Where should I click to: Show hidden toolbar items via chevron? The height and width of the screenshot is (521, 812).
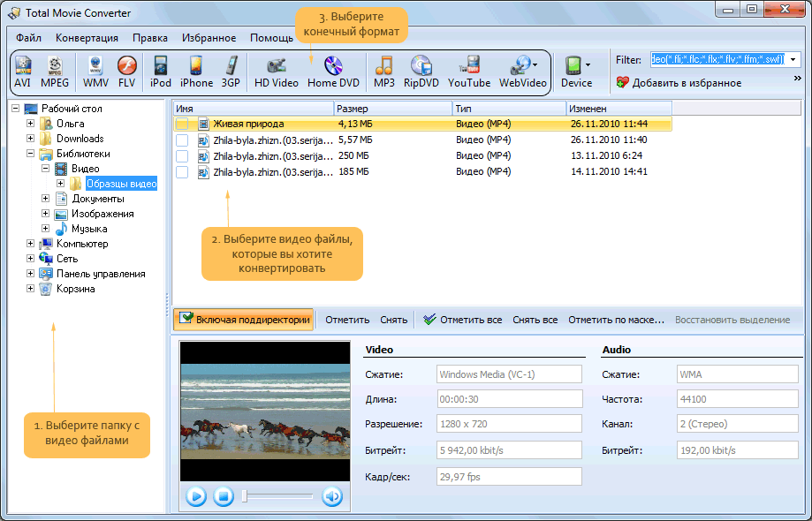click(x=797, y=79)
